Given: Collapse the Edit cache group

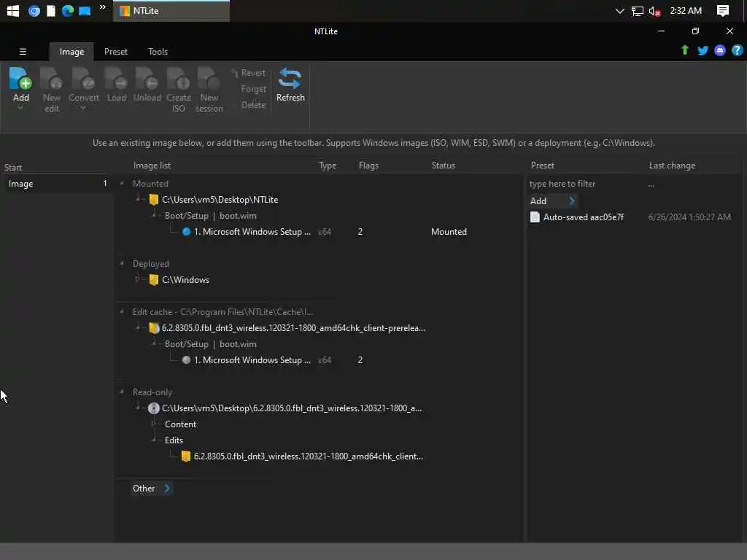Looking at the screenshot, I should pos(122,311).
